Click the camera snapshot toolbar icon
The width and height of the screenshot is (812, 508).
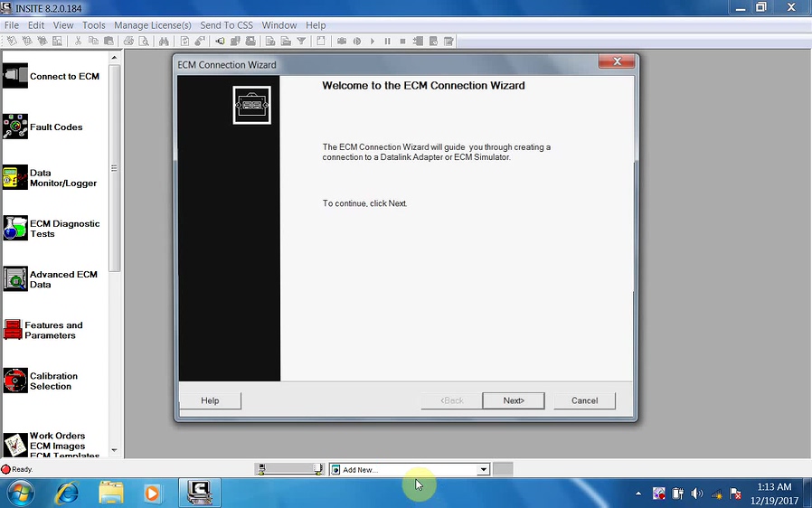coord(342,41)
